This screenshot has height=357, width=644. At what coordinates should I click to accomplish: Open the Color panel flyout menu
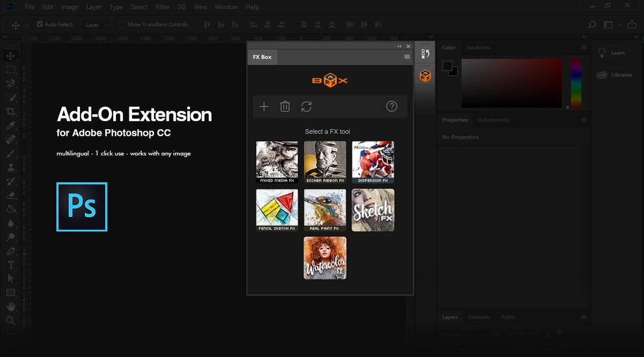click(x=584, y=47)
